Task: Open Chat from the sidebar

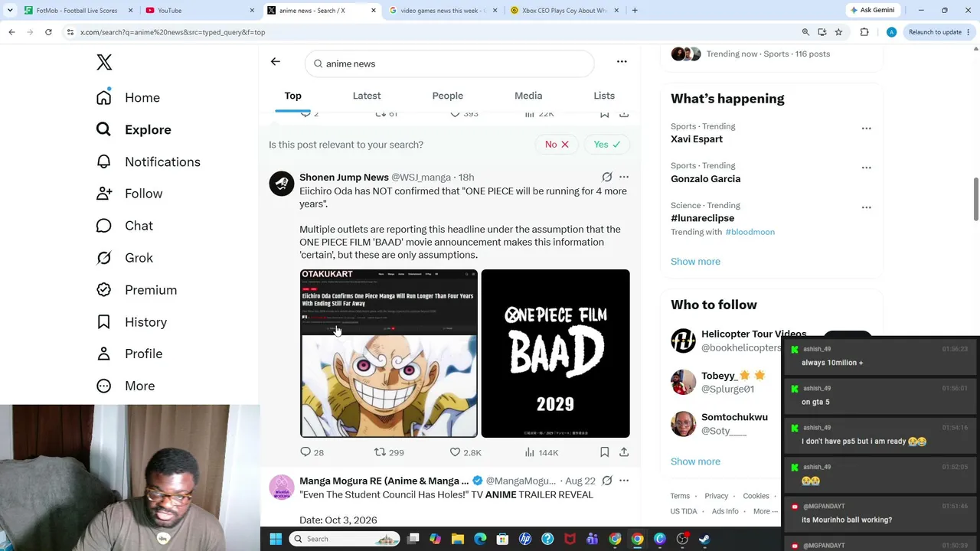Action: (124, 226)
